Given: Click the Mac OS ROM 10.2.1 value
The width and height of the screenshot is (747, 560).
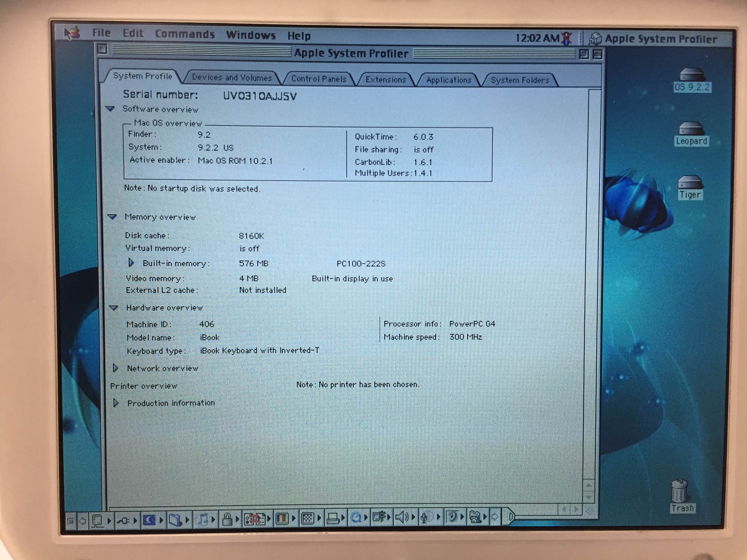Looking at the screenshot, I should pyautogui.click(x=235, y=161).
